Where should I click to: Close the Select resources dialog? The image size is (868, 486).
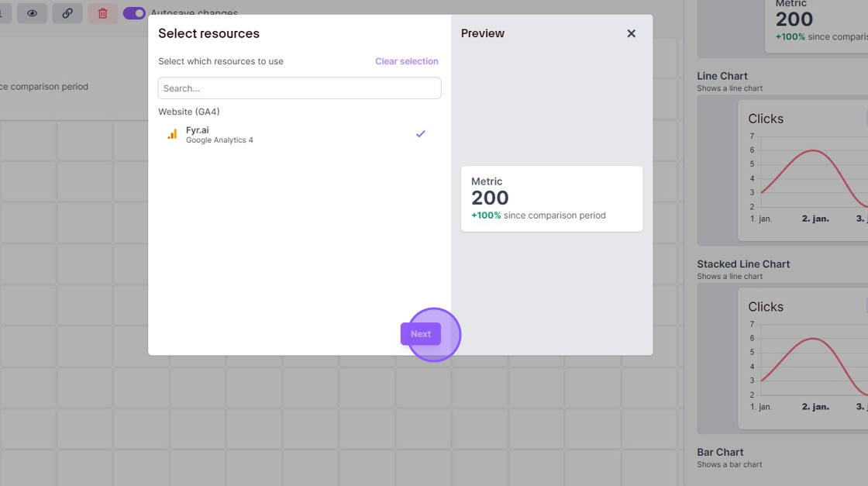631,34
